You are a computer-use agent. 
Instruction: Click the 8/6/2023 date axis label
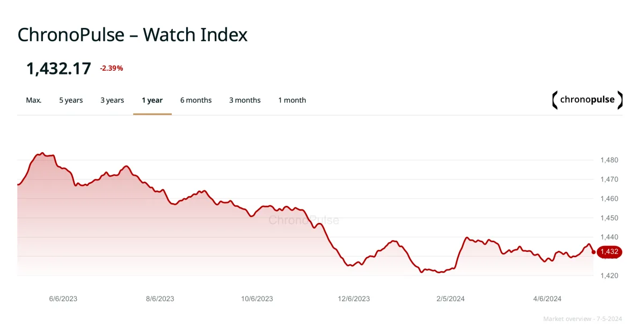coord(160,299)
